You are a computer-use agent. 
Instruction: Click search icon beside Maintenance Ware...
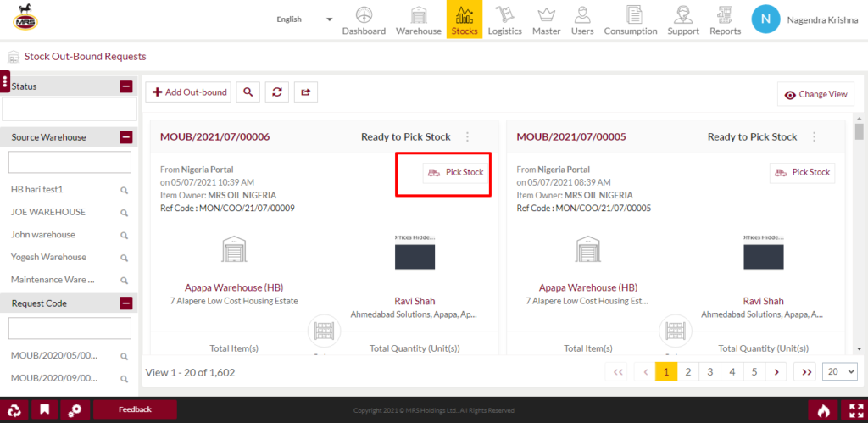(125, 281)
